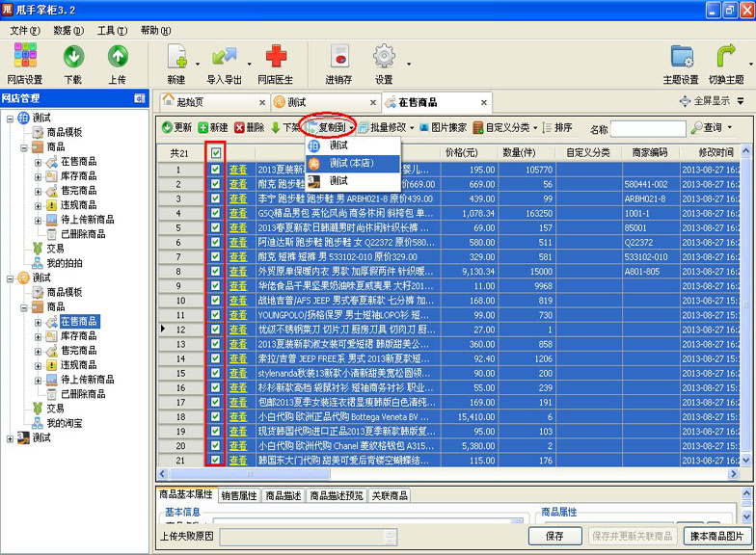
Task: Open the 工具 menu
Action: [x=112, y=31]
